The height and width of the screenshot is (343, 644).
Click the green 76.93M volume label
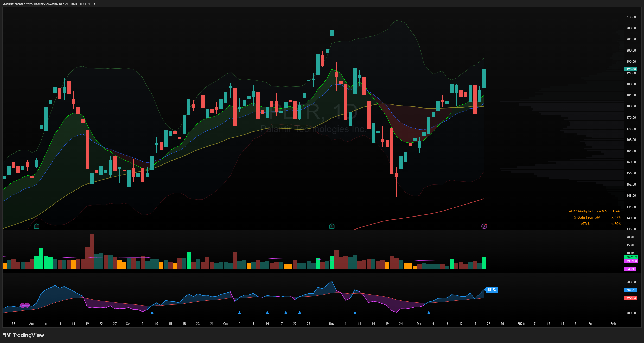(631, 257)
